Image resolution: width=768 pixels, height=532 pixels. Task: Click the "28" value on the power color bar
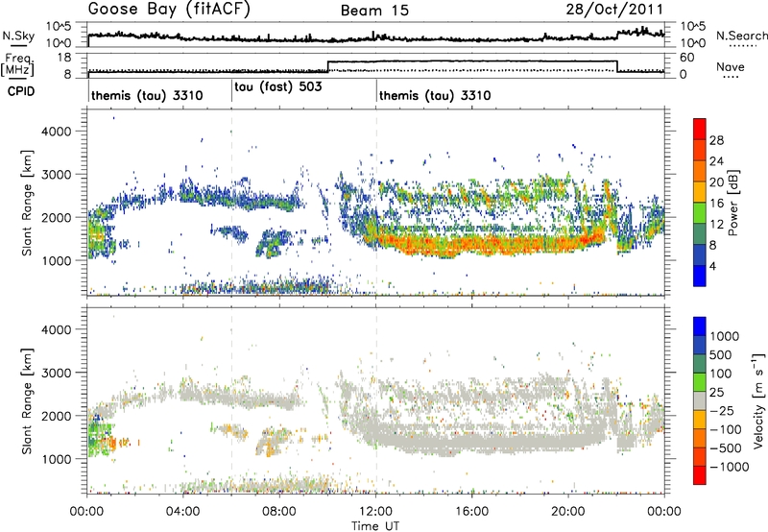click(716, 140)
